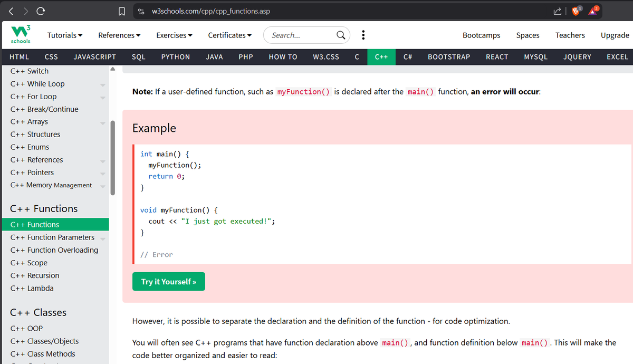Click the sidebar vertical scrollbar thumb
This screenshot has width=633, height=364.
[112, 158]
